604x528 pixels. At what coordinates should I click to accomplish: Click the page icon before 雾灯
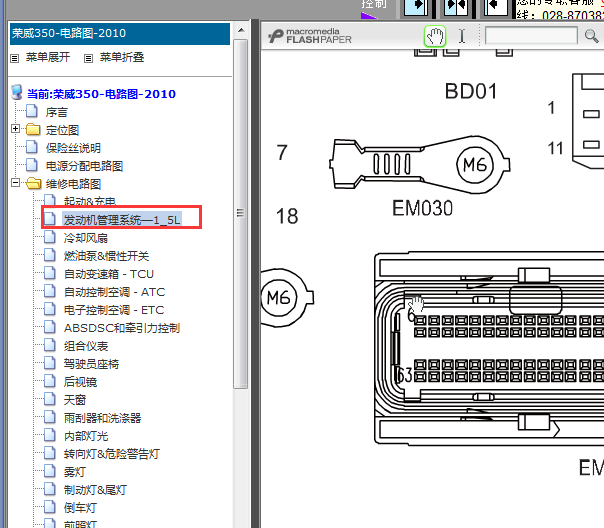tap(50, 471)
